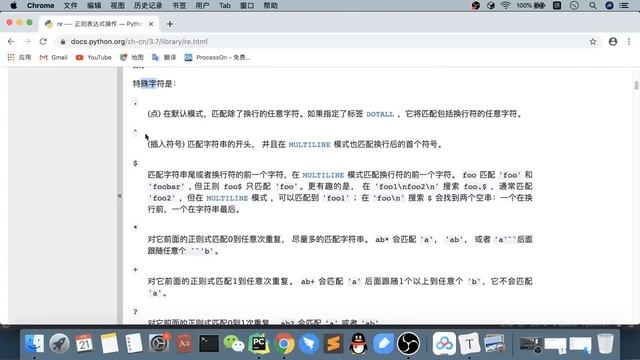Click the ? special character heading
Image resolution: width=640 pixels, height=360 pixels.
tap(136, 312)
